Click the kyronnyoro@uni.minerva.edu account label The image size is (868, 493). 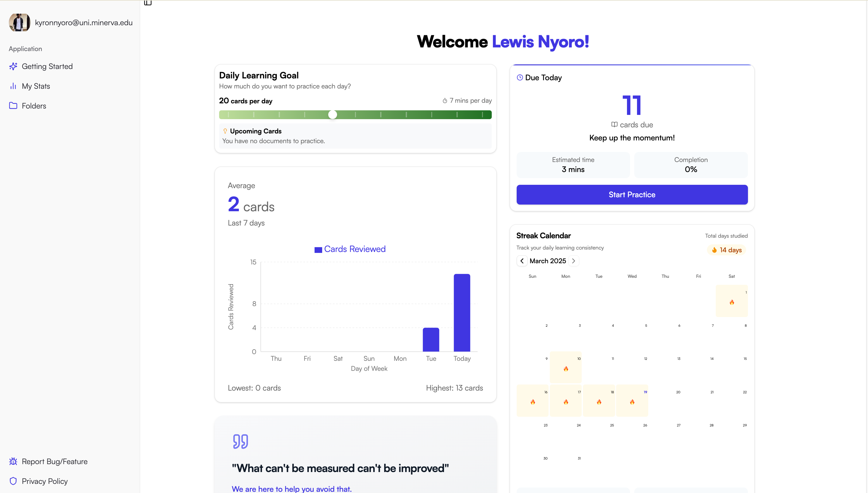pyautogui.click(x=84, y=23)
